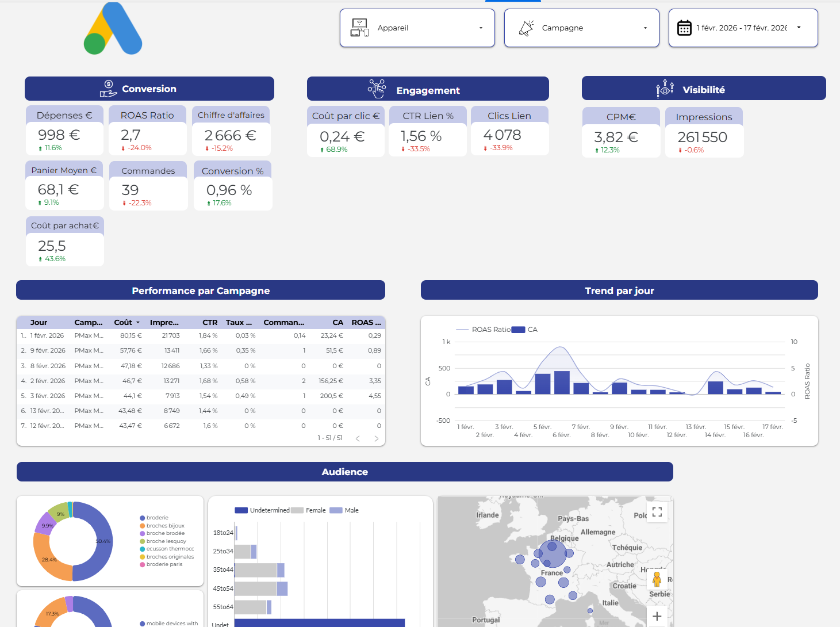
Task: Toggle fullscreen on the map
Action: (657, 512)
